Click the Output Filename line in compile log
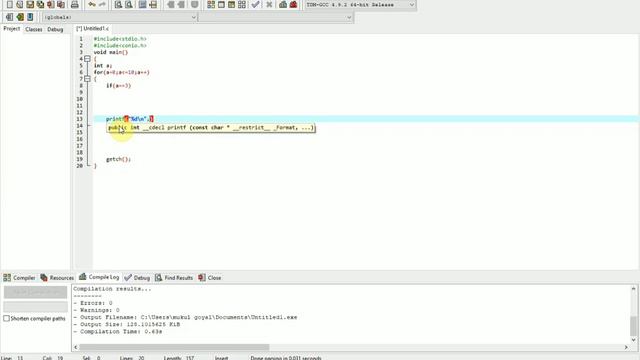This screenshot has height=360, width=640. point(185,317)
